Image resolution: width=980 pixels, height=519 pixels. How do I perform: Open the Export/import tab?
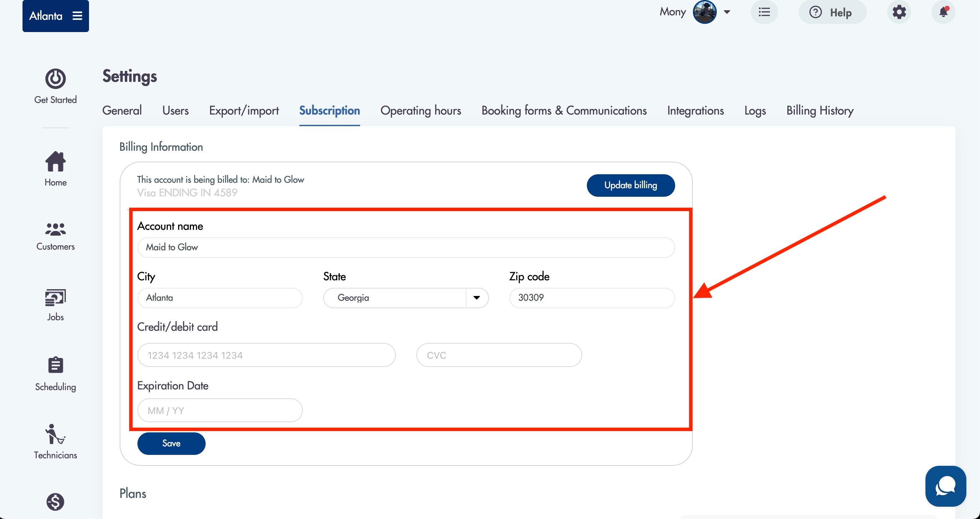click(x=244, y=110)
